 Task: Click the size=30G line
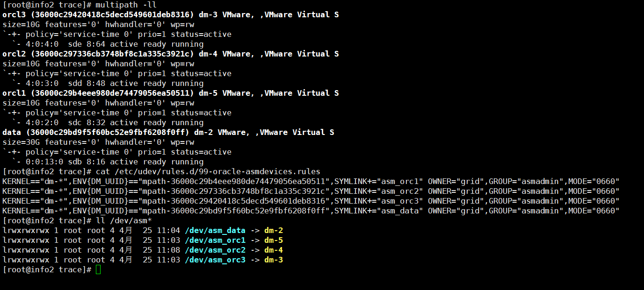point(98,142)
